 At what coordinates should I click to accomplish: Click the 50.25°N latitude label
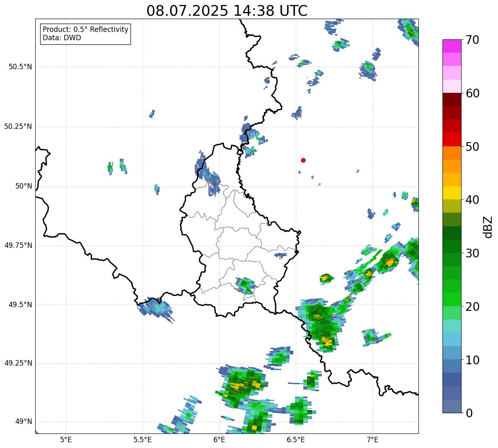(x=18, y=126)
